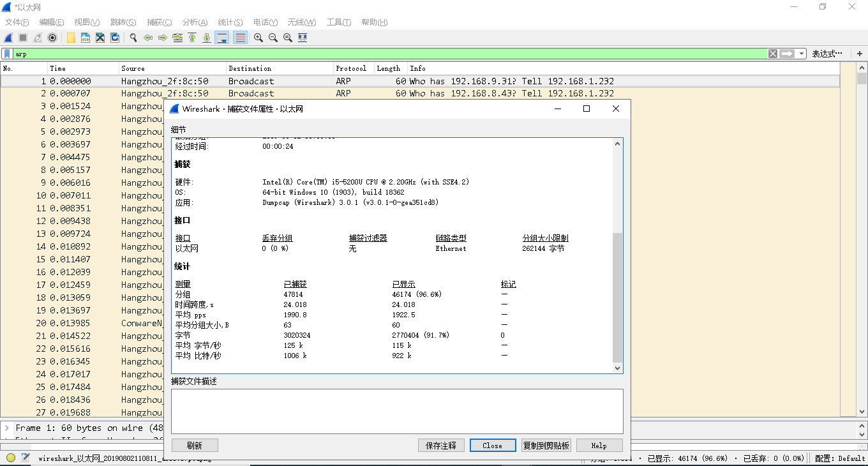
Task: Sort packets by the Time column
Action: point(83,68)
